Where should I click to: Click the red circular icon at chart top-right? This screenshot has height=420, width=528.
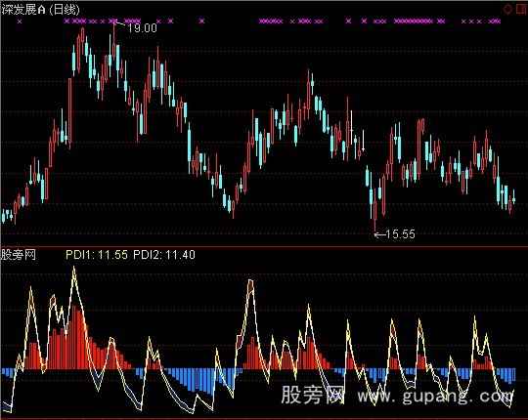click(507, 10)
